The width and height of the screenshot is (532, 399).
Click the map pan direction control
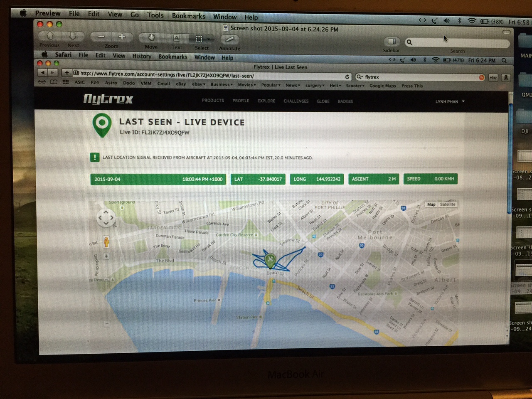click(106, 217)
